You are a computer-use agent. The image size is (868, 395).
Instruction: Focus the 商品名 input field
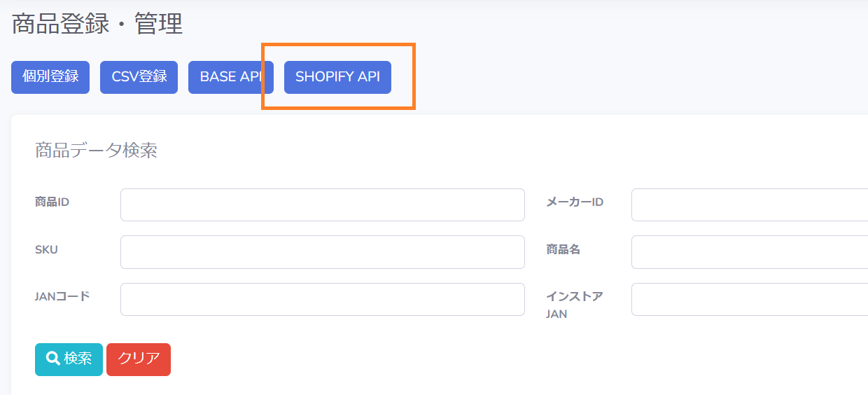click(x=750, y=252)
